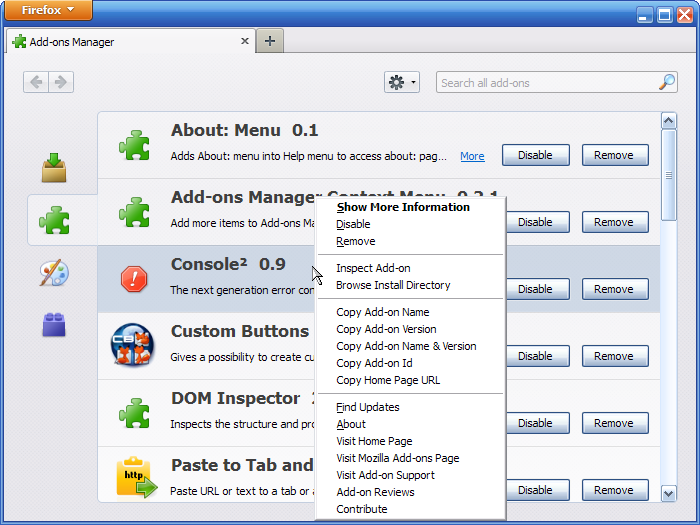Screen dimensions: 700x525
Task: Click the Custom Buttons fox icon
Action: [133, 345]
